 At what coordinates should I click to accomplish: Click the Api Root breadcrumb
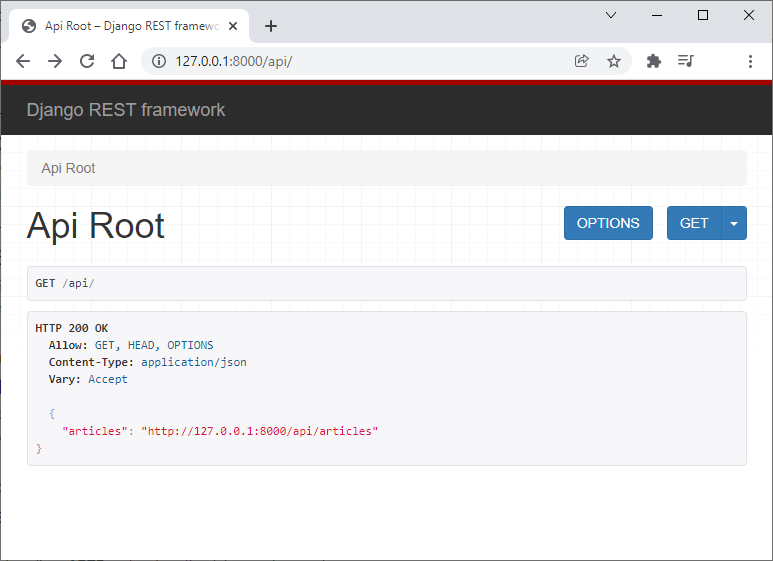tap(68, 169)
